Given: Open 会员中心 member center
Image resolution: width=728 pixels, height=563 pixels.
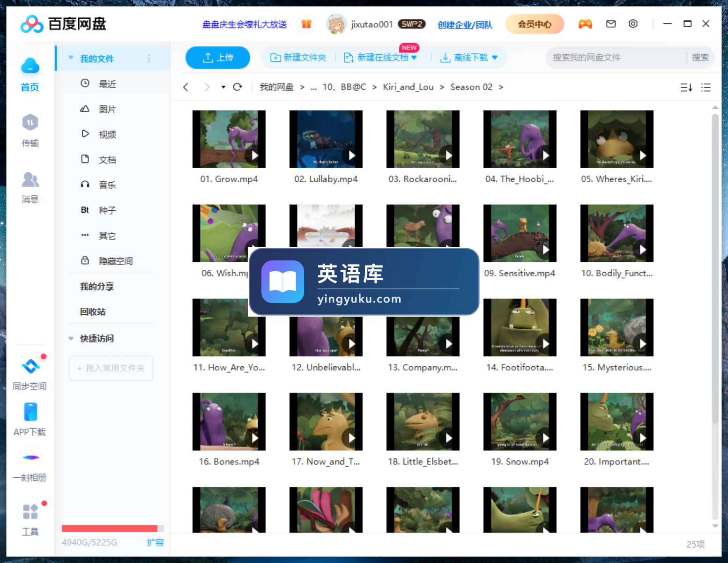Looking at the screenshot, I should tap(535, 24).
